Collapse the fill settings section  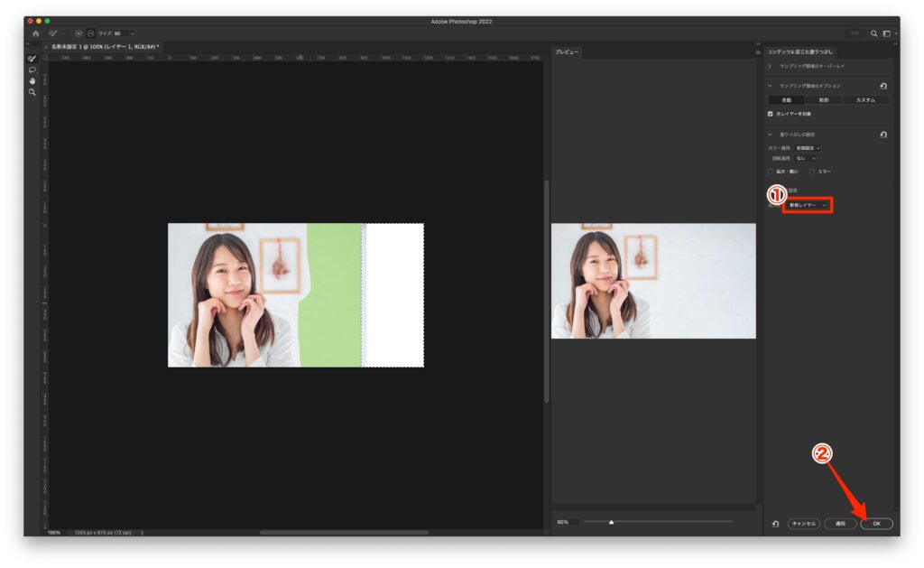(770, 135)
